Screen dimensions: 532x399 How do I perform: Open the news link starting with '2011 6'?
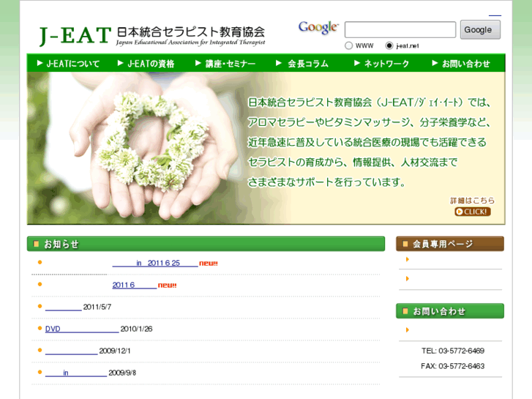(x=135, y=286)
